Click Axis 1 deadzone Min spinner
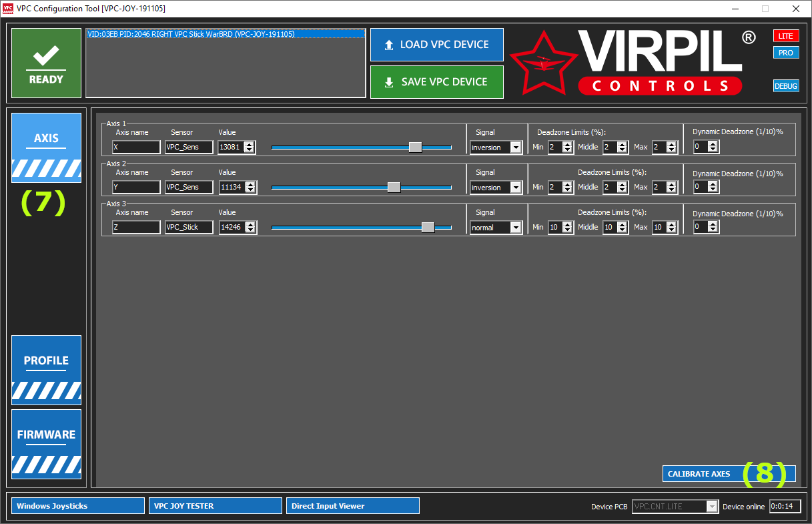812x524 pixels. (x=560, y=148)
